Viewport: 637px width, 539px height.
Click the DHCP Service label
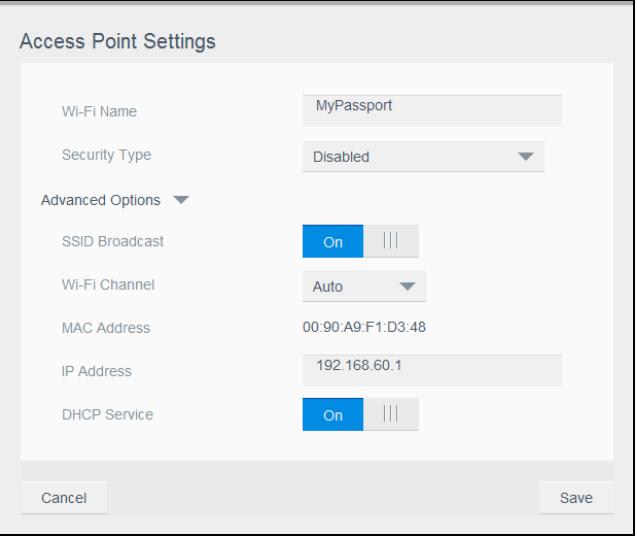(107, 415)
